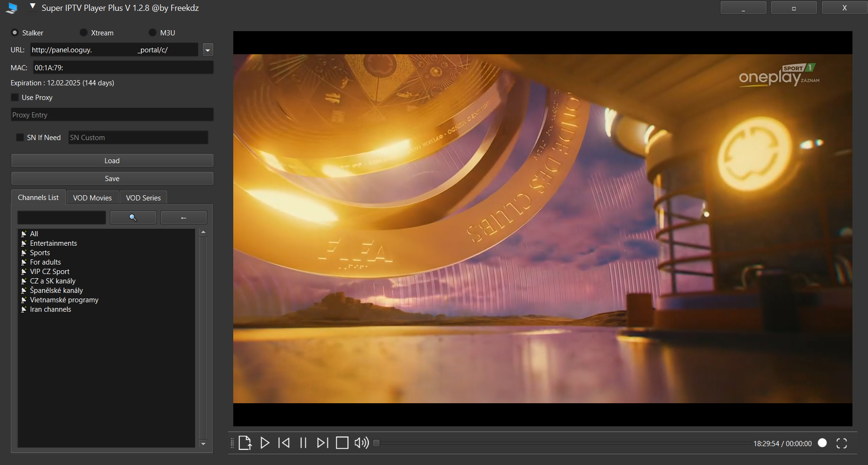Switch to the VOD Series tab
868x465 pixels.
point(143,198)
